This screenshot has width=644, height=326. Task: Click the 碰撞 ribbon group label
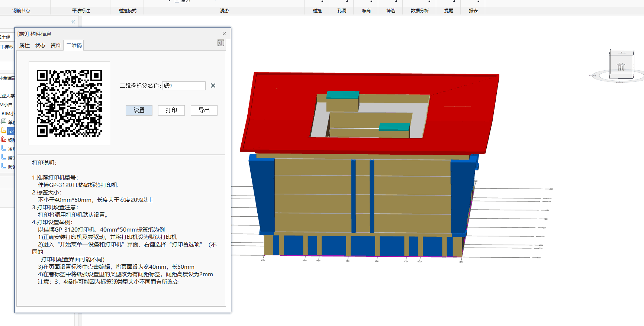pos(317,11)
